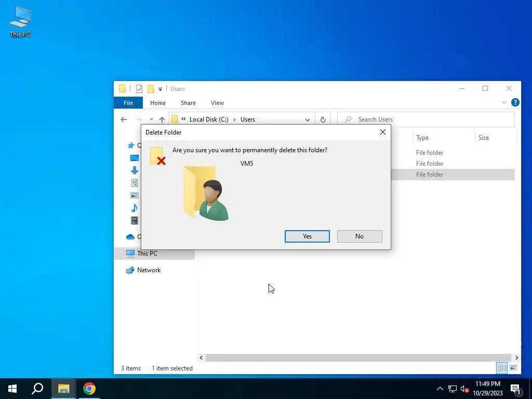Click the New Folder quick access icon

pyautogui.click(x=151, y=89)
